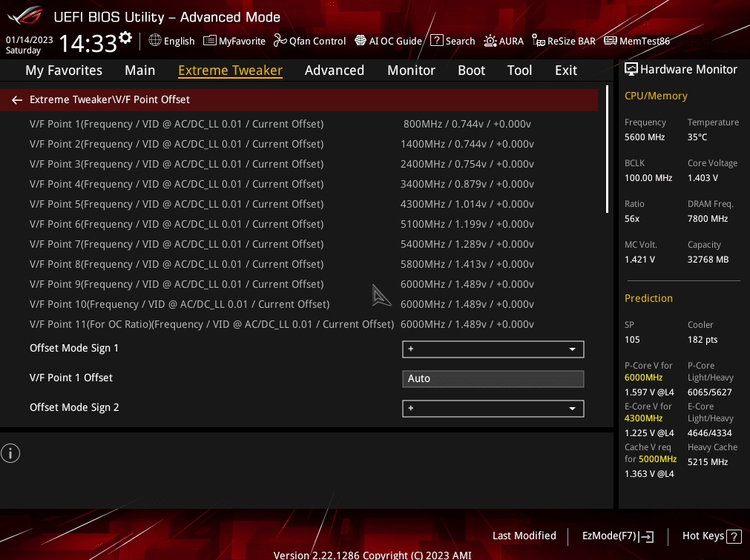The width and height of the screenshot is (750, 560).
Task: Open Offset Mode Sign 1 dropdown
Action: tap(493, 349)
